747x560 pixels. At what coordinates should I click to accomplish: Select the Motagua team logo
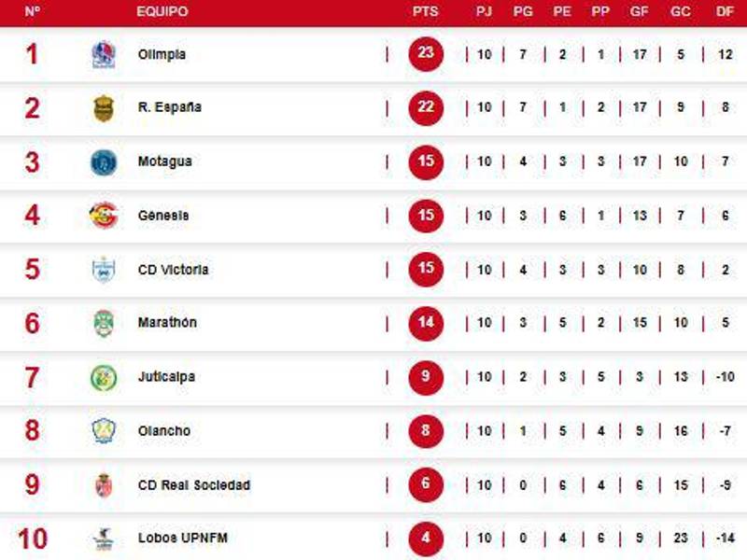coord(104,162)
